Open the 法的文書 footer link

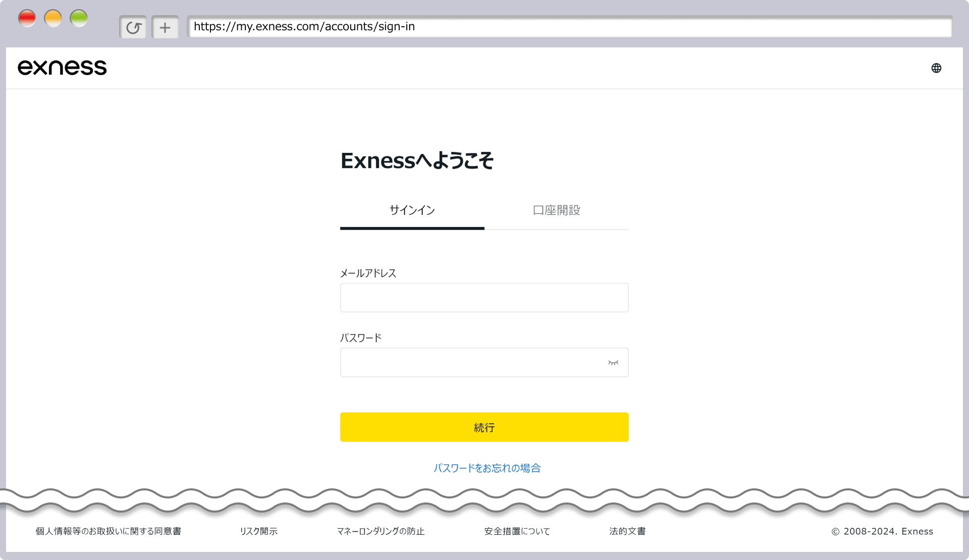pyautogui.click(x=627, y=531)
